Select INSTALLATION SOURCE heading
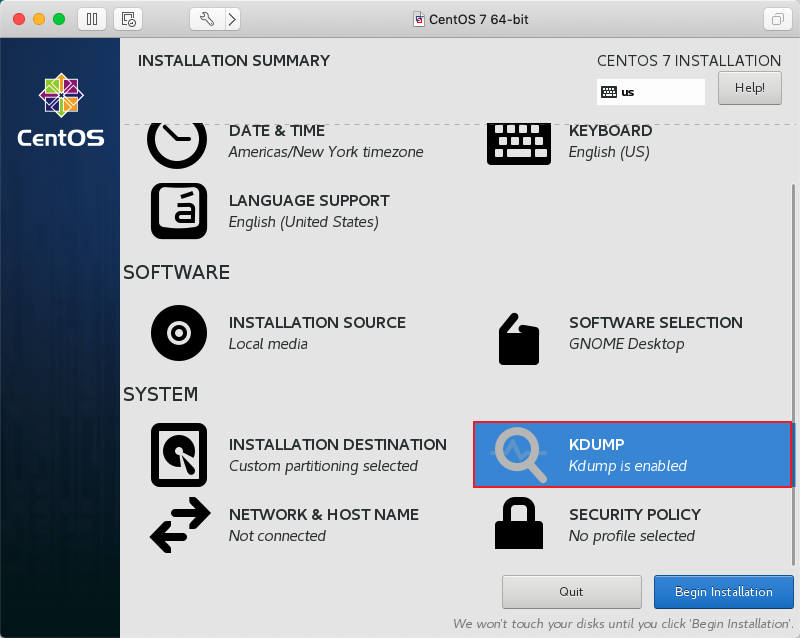Viewport: 800px width, 638px height. tap(317, 323)
